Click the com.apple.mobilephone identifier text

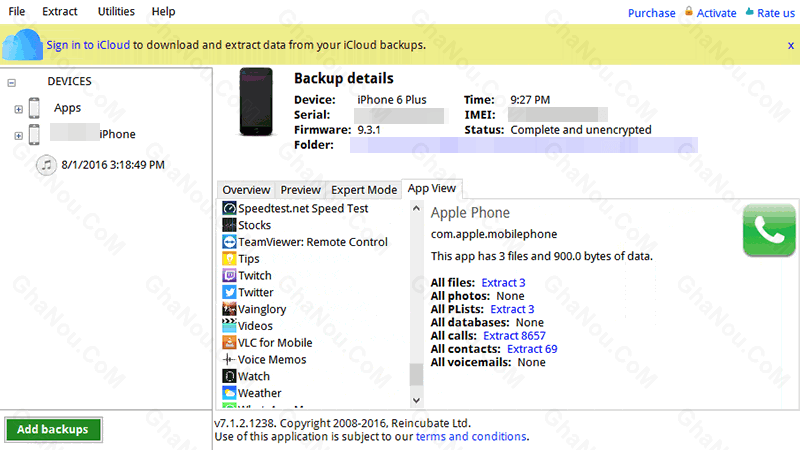pos(494,234)
